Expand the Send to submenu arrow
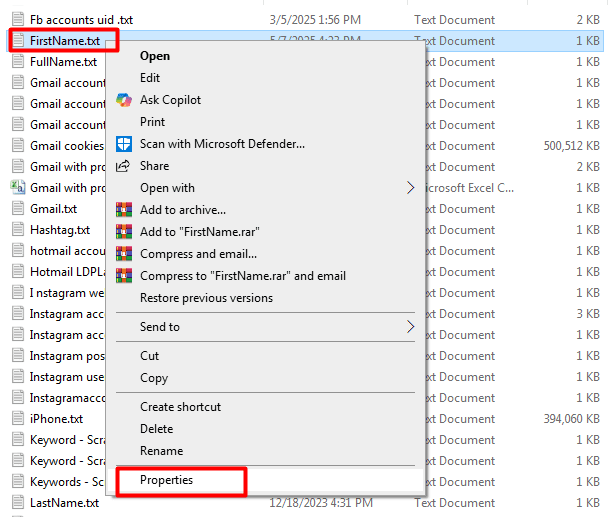This screenshot has width=613, height=517. pyautogui.click(x=410, y=327)
